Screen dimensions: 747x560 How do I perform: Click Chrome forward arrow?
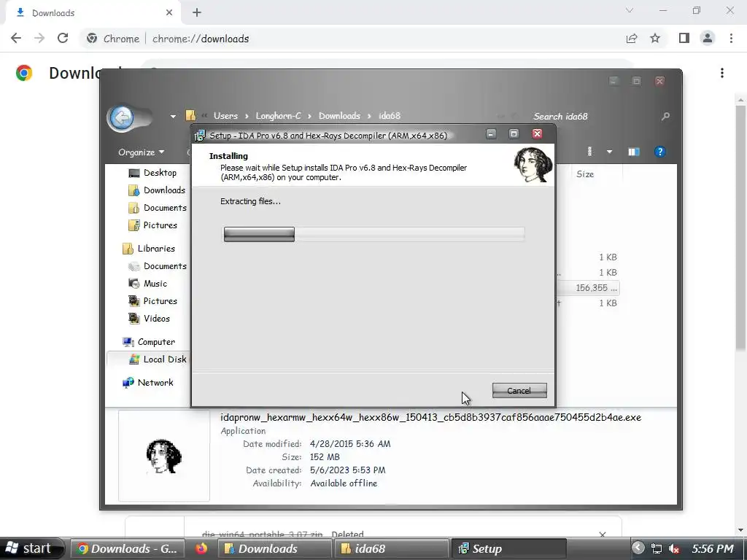(x=39, y=39)
